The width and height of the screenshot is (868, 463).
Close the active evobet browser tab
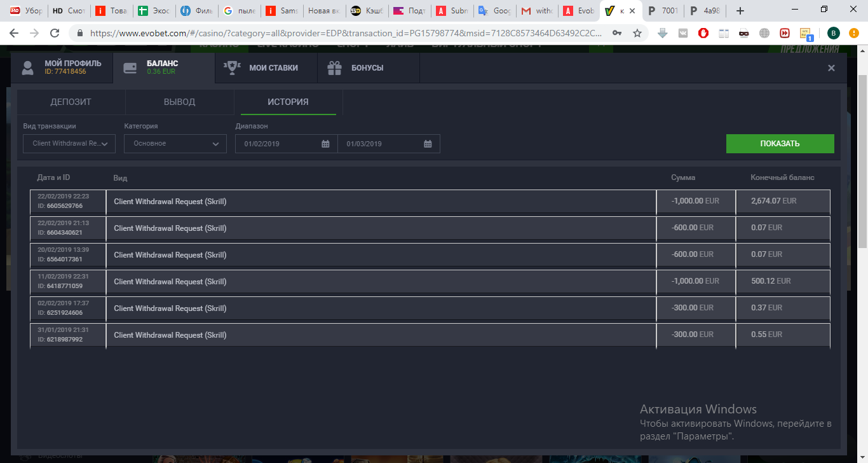pyautogui.click(x=634, y=11)
